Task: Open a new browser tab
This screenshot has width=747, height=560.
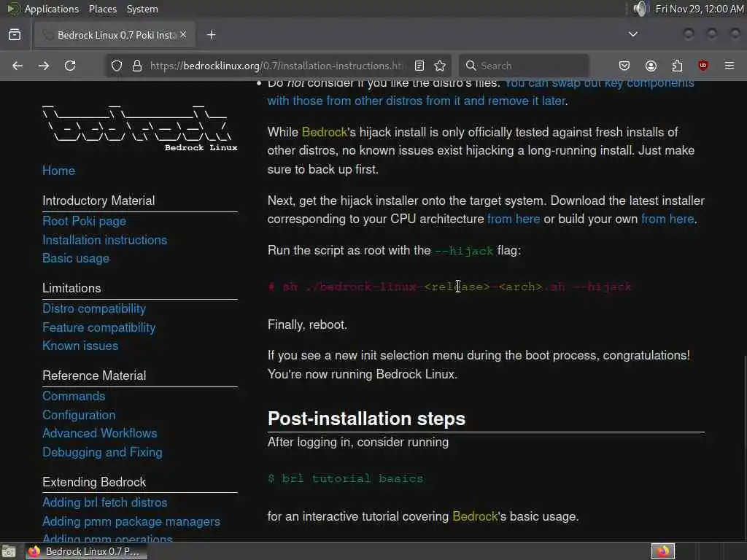Action: tap(212, 35)
